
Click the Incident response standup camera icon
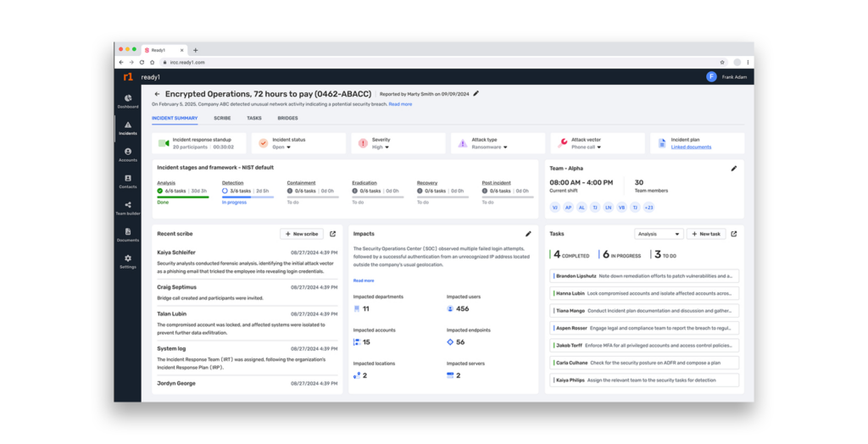pos(164,143)
